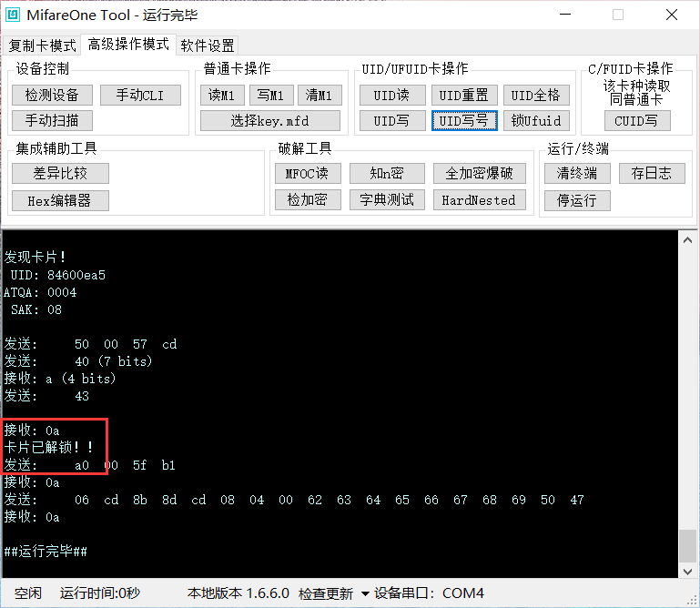700x608 pixels.
Task: Stop execution with 停运行
Action: click(x=577, y=200)
